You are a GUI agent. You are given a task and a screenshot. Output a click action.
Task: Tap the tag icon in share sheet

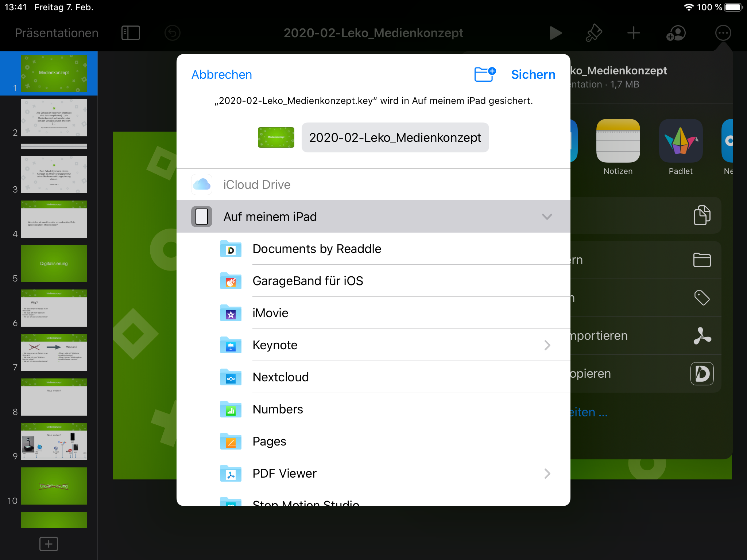702,298
